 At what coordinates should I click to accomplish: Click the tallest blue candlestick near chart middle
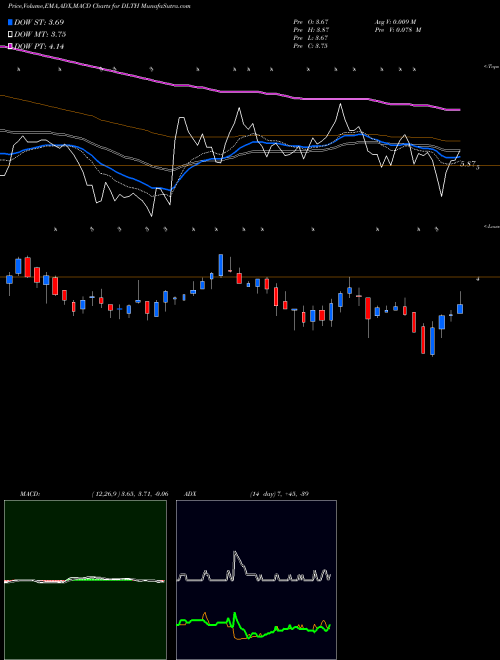(x=221, y=265)
